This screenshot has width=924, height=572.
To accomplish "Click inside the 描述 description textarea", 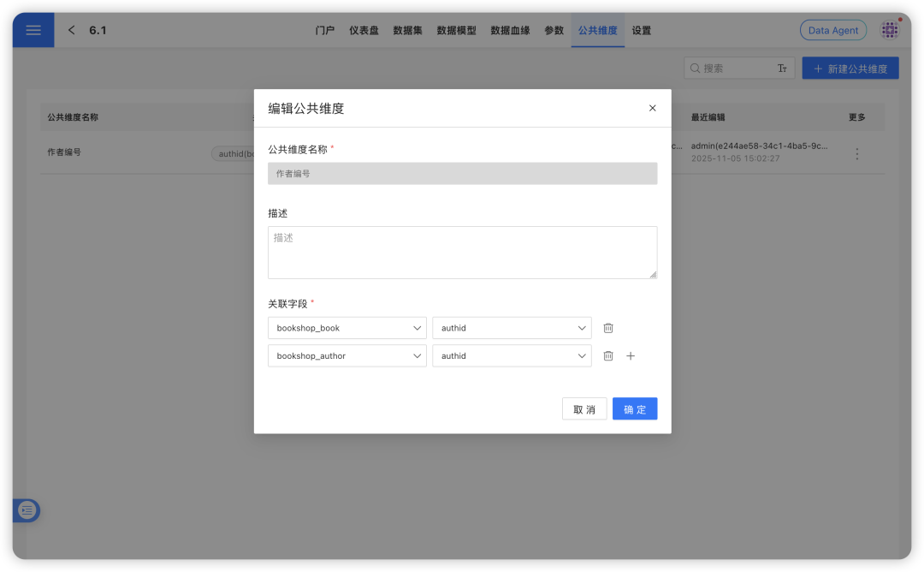I will [462, 253].
